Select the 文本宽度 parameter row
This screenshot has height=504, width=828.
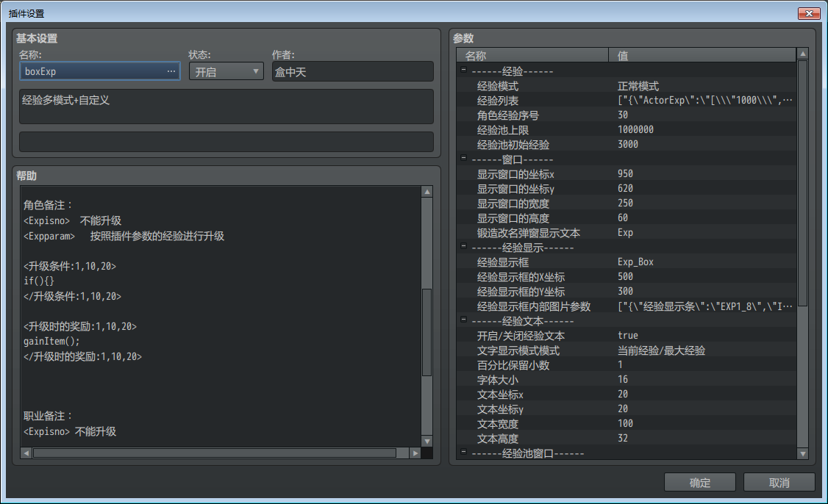coord(627,424)
